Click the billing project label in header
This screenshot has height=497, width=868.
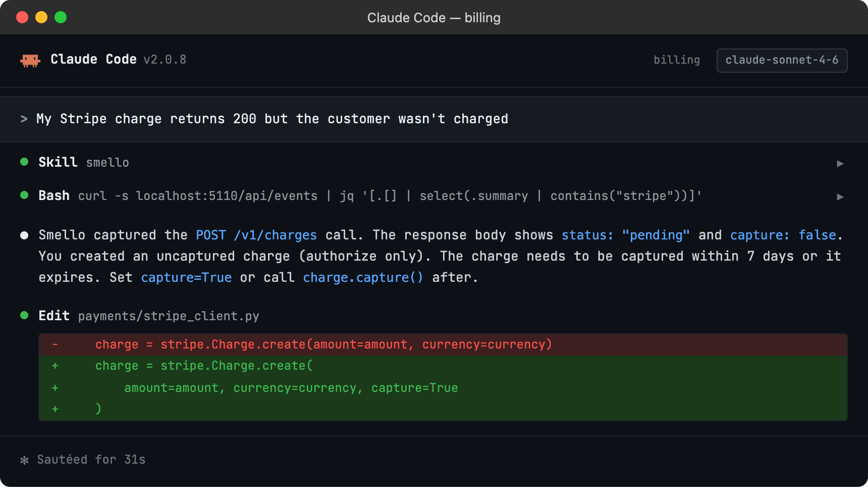[677, 60]
